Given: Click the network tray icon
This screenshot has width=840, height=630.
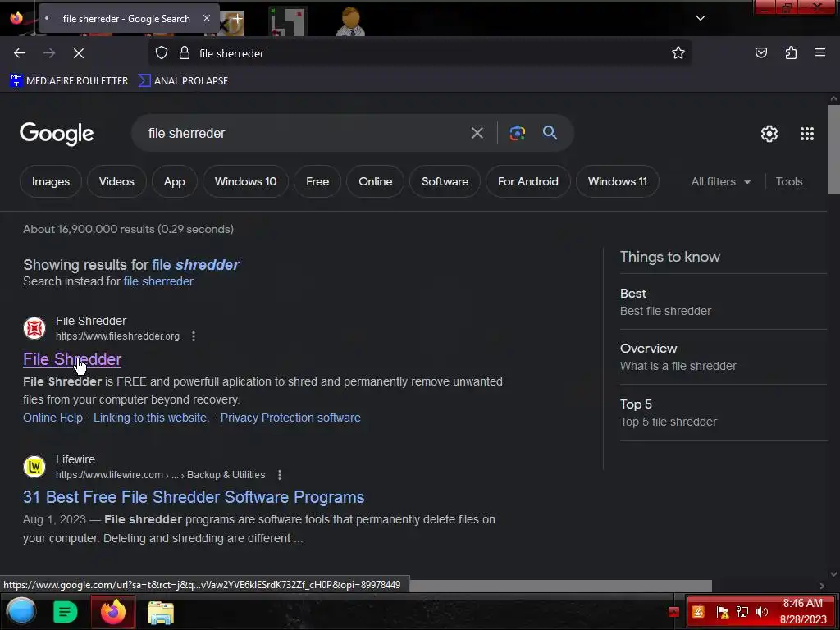Looking at the screenshot, I should coord(742,612).
